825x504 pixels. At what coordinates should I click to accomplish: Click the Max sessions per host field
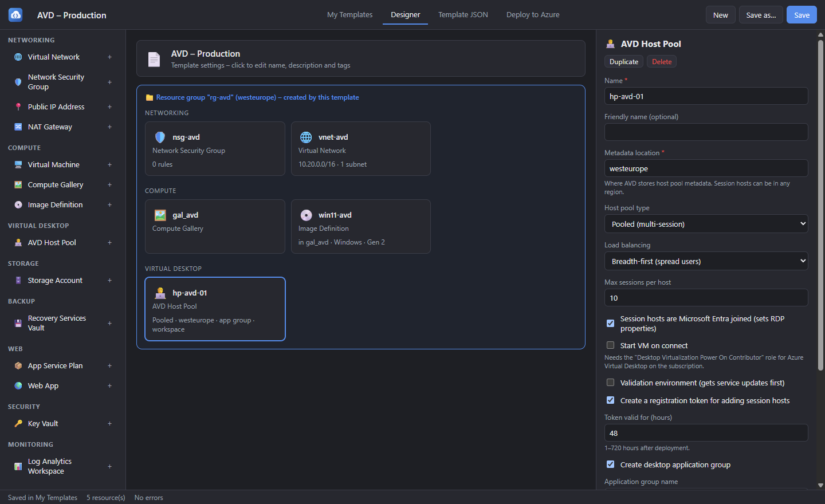[x=706, y=298]
